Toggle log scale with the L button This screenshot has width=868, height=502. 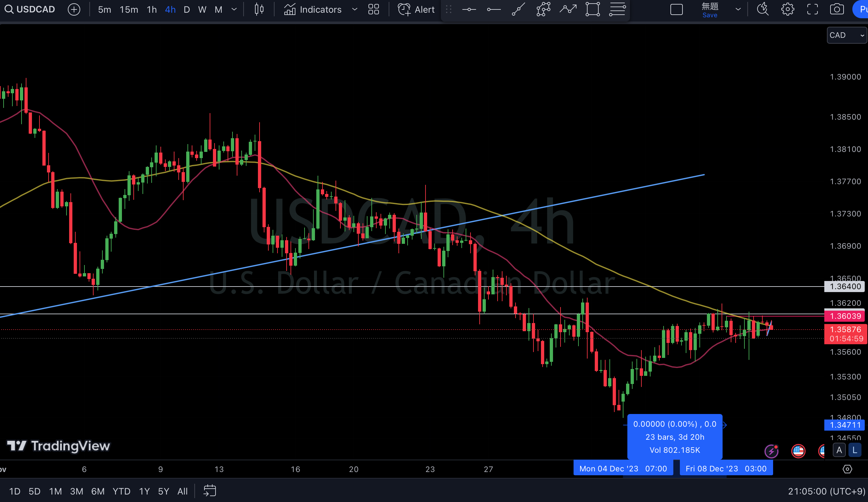(855, 450)
